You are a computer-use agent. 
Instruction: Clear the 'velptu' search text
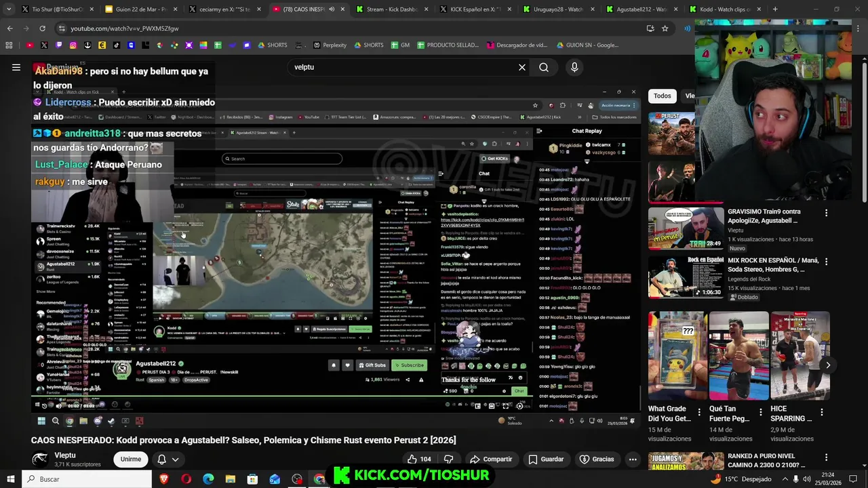click(522, 67)
